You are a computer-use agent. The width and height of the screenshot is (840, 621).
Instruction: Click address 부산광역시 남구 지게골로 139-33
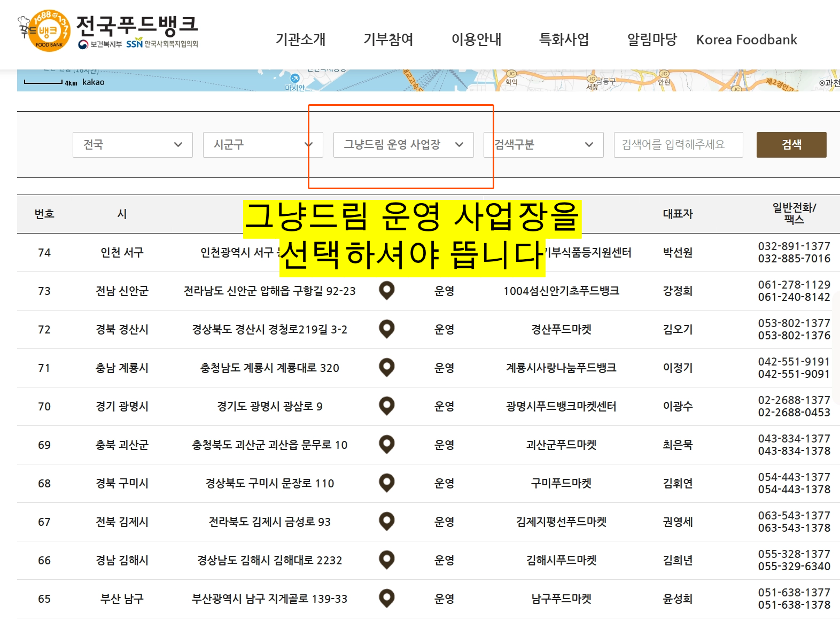pos(269,599)
